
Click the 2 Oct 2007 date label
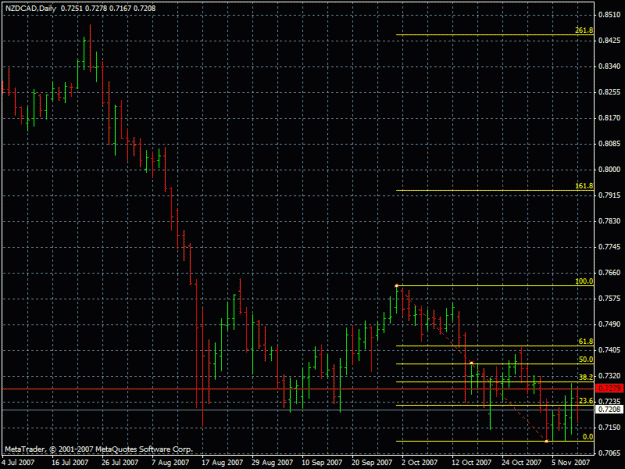click(419, 463)
